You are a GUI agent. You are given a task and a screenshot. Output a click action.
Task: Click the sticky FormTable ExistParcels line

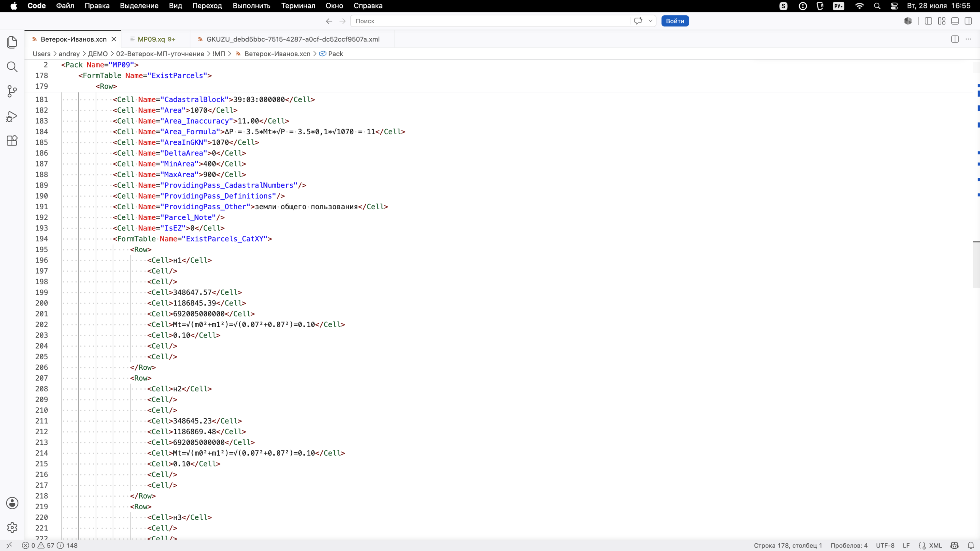(x=145, y=75)
